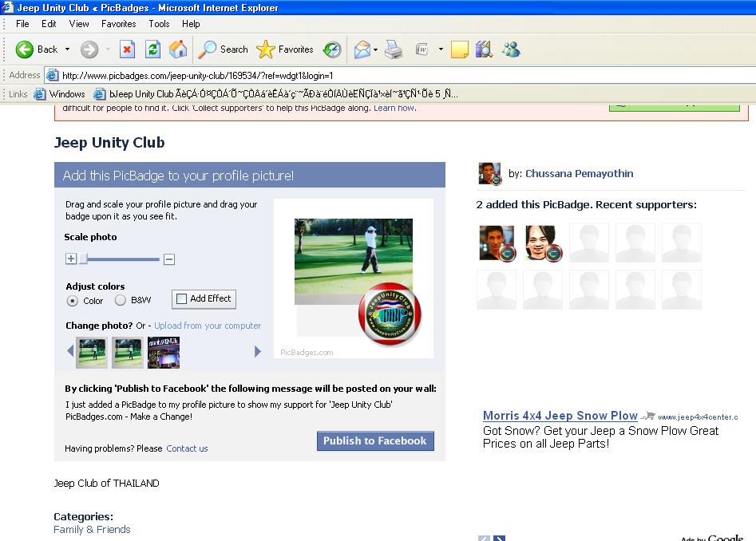756x541 pixels.
Task: Show previous photos with left arrow
Action: click(x=70, y=351)
